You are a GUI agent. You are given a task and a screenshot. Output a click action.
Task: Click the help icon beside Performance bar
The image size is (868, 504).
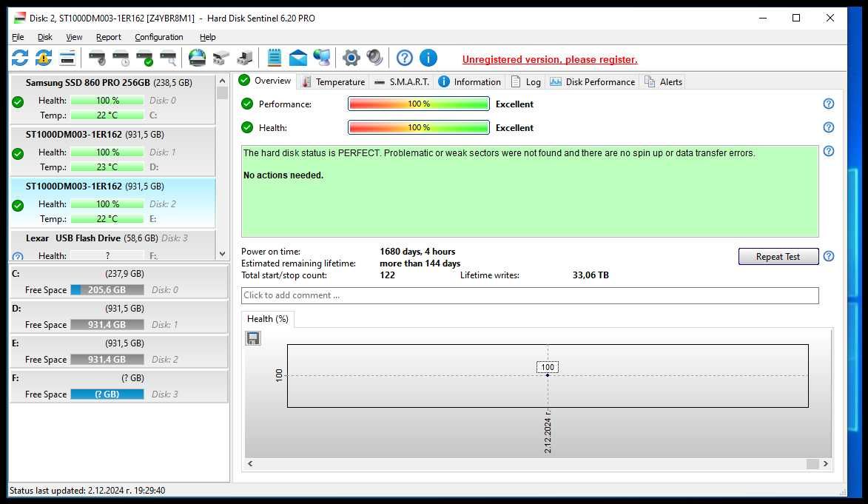828,104
